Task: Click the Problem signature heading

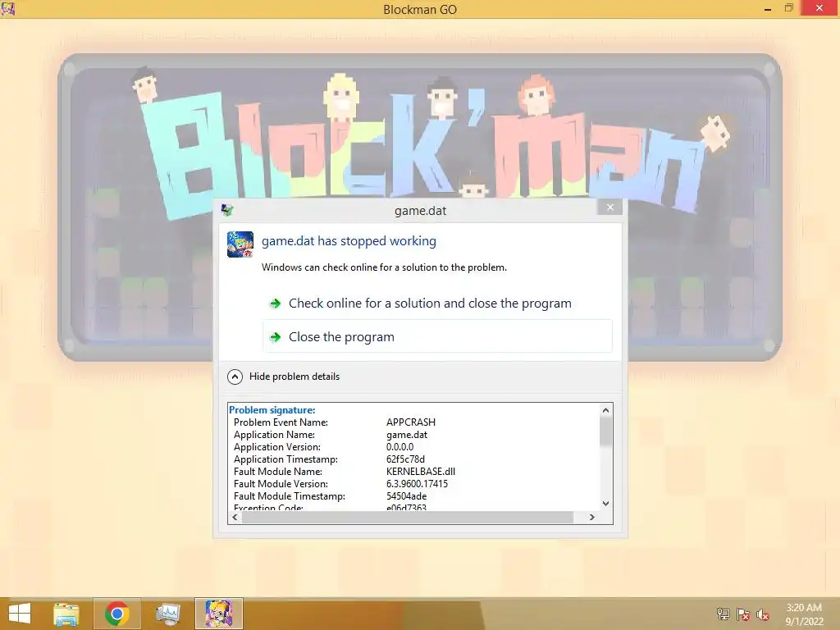Action: [x=272, y=410]
